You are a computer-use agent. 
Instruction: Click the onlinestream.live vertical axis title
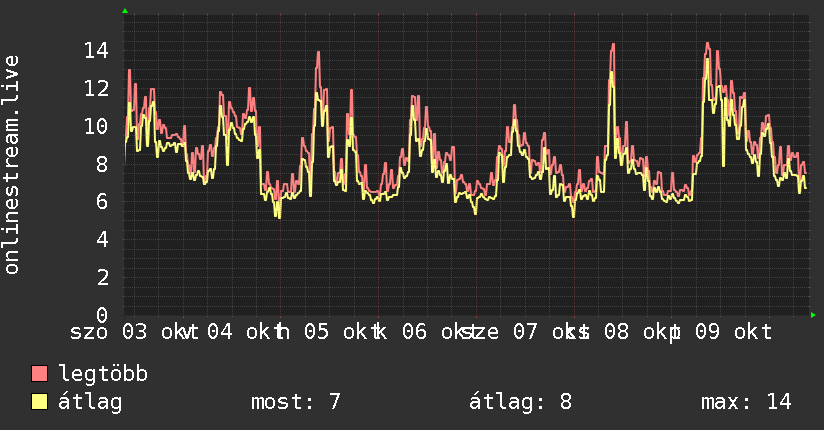[11, 165]
